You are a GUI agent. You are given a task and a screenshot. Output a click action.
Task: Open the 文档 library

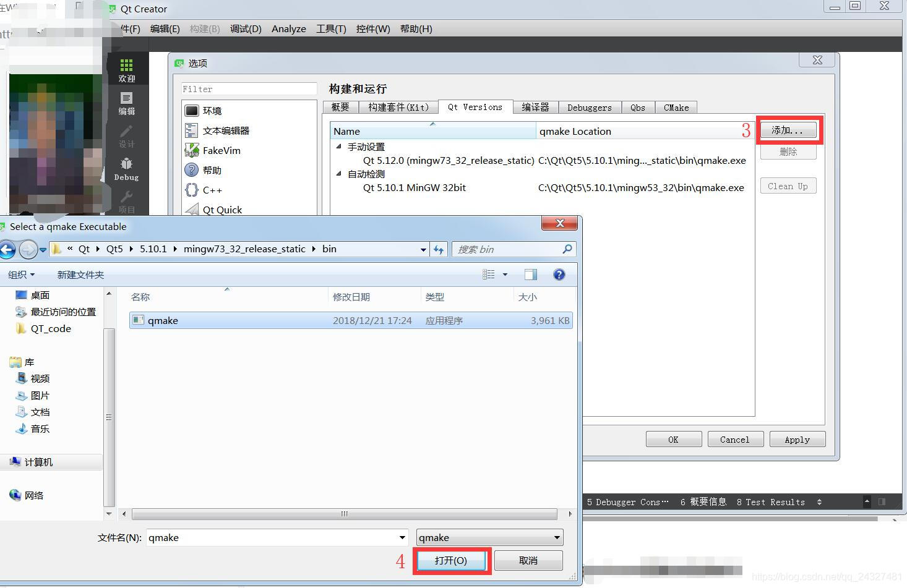33,412
